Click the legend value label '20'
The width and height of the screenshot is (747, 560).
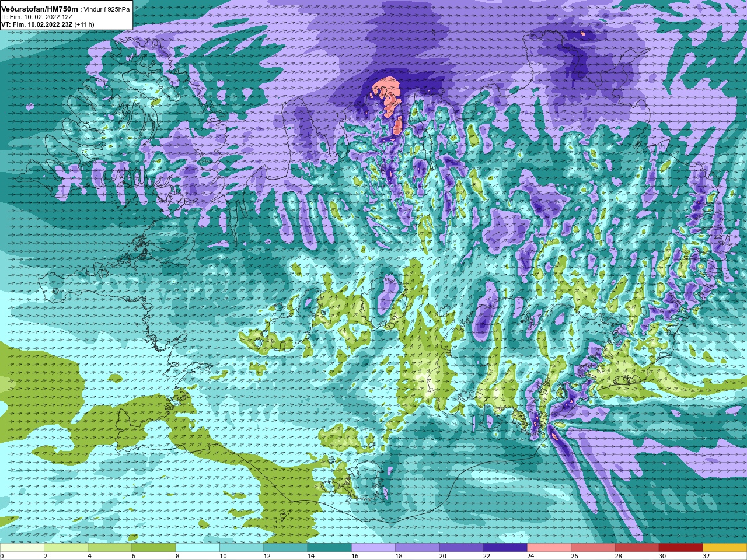pos(443,556)
